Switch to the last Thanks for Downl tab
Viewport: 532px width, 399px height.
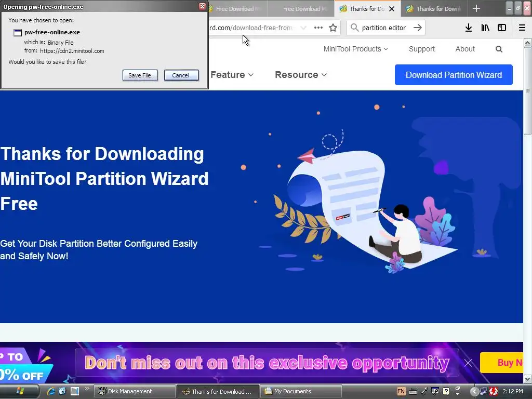pyautogui.click(x=435, y=9)
